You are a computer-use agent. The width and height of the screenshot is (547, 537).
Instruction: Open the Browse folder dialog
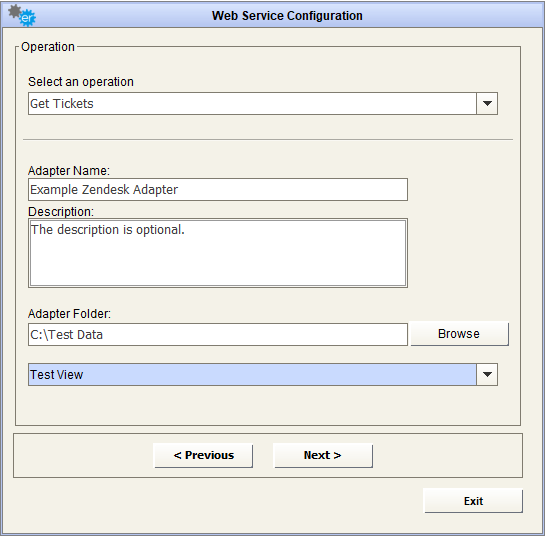coord(460,334)
